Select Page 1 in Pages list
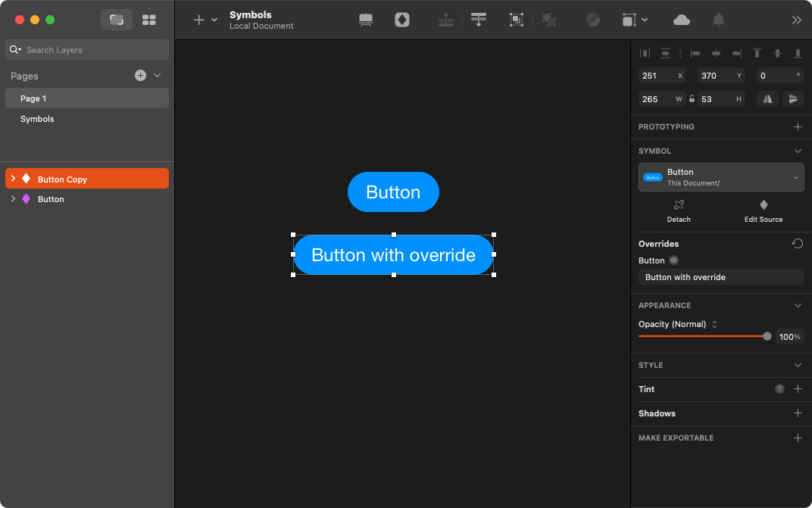The width and height of the screenshot is (812, 508). (x=87, y=98)
